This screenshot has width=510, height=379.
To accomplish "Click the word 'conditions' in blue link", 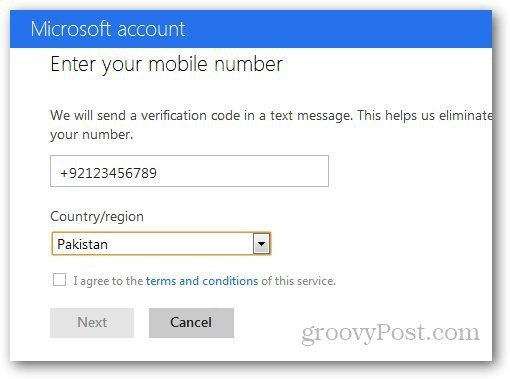I will (x=230, y=281).
